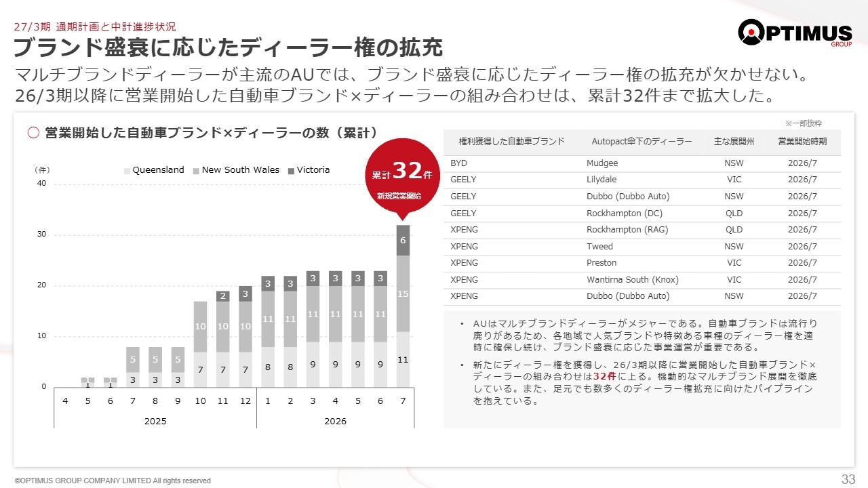Click the 40 label on the y-axis
This screenshot has height=488, width=868.
coord(42,184)
